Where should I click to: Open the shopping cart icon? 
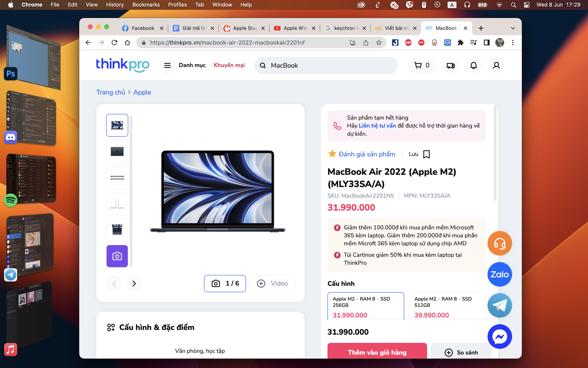coord(418,65)
